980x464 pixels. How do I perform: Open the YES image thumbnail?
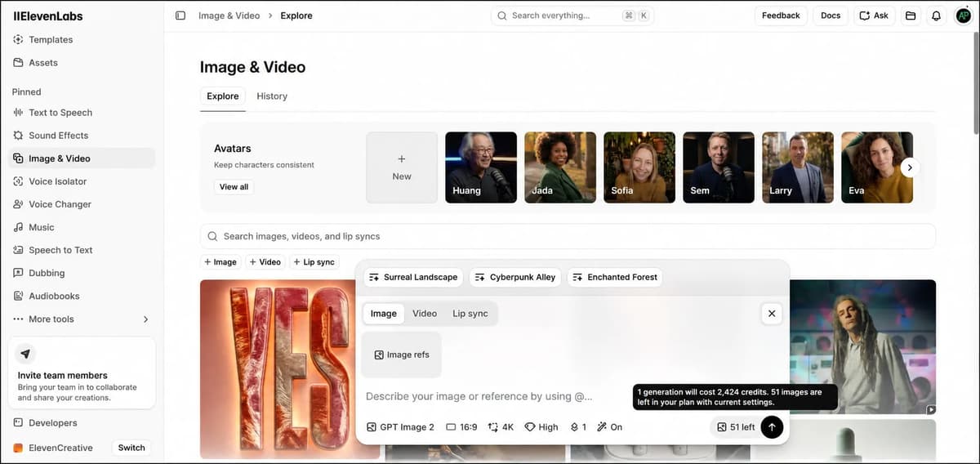(x=278, y=369)
